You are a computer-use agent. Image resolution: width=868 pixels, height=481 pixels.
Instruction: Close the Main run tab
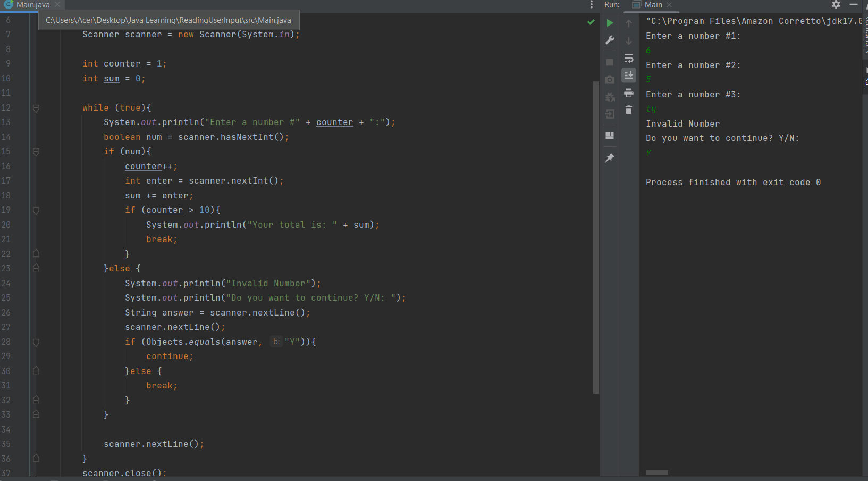click(669, 5)
